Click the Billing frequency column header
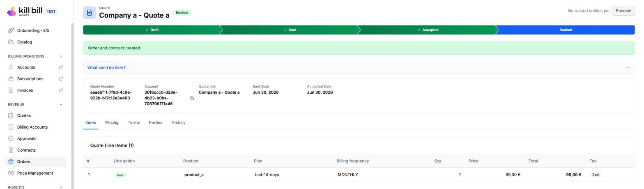Screen dimensions: 644x189 click(353, 161)
